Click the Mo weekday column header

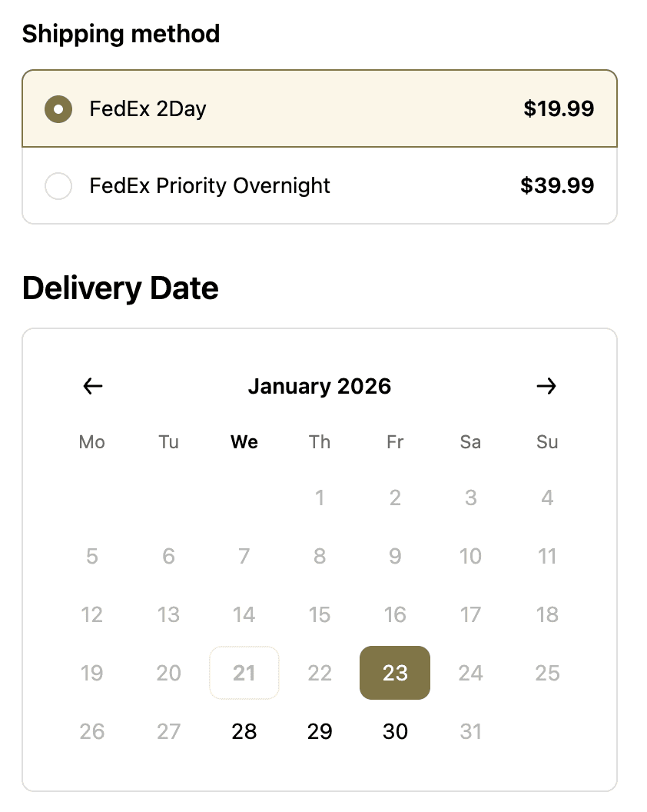[x=91, y=442]
